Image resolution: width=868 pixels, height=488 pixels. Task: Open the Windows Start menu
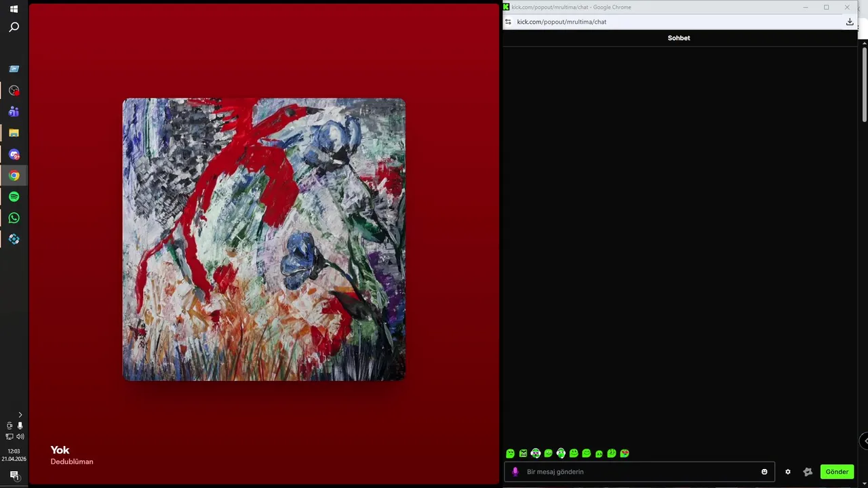(x=14, y=9)
